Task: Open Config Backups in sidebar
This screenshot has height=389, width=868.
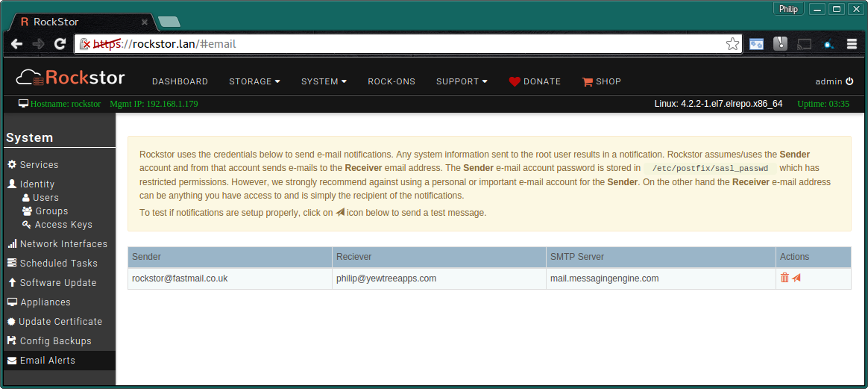Action: coord(48,340)
